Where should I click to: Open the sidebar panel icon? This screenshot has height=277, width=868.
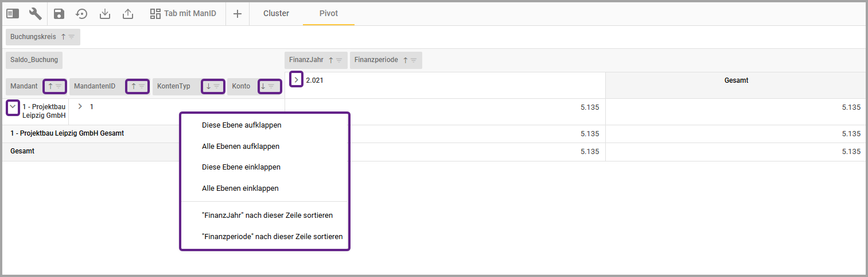point(13,14)
